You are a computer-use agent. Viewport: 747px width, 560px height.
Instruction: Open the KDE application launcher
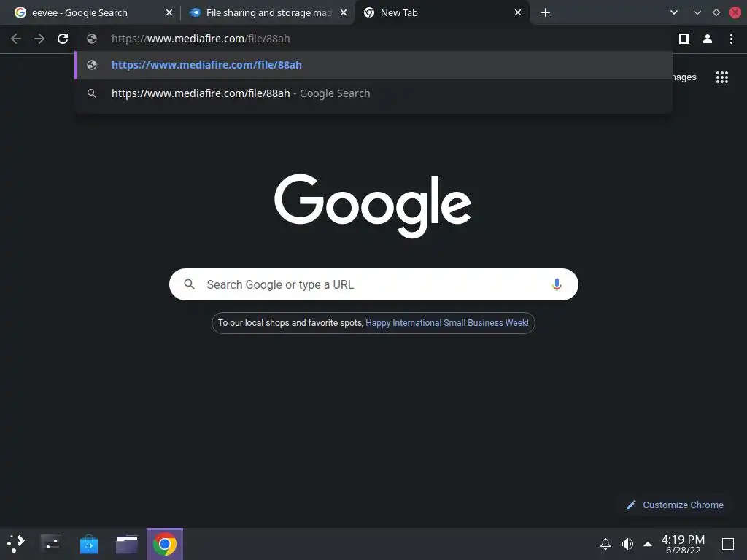(16, 544)
